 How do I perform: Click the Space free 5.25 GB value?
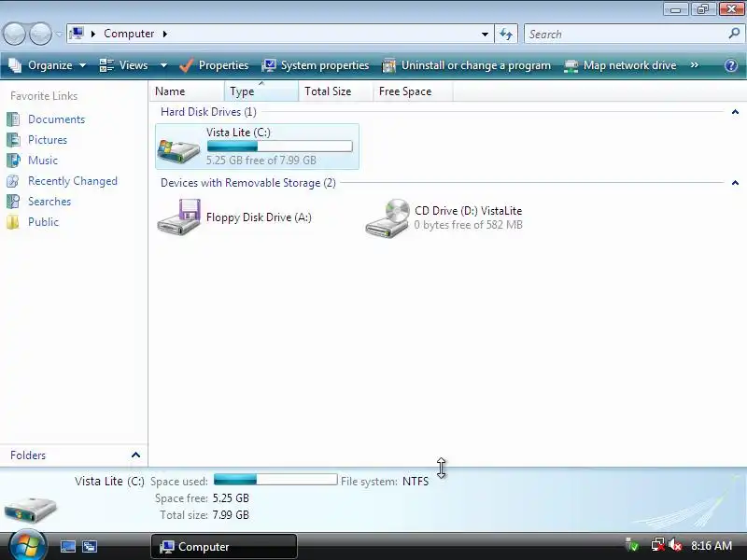[231, 498]
